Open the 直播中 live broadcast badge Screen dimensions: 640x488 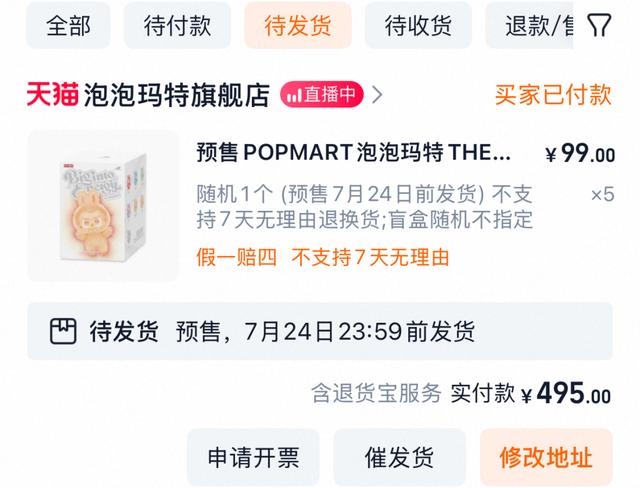[321, 95]
